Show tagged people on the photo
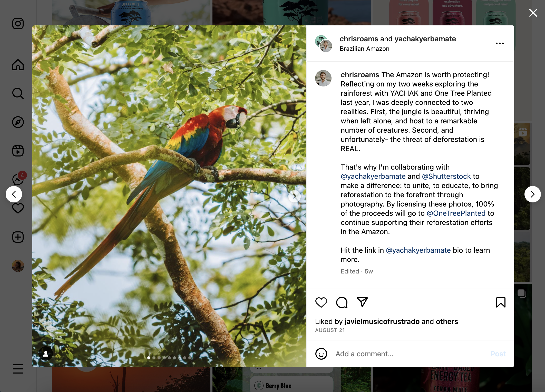 click(46, 354)
